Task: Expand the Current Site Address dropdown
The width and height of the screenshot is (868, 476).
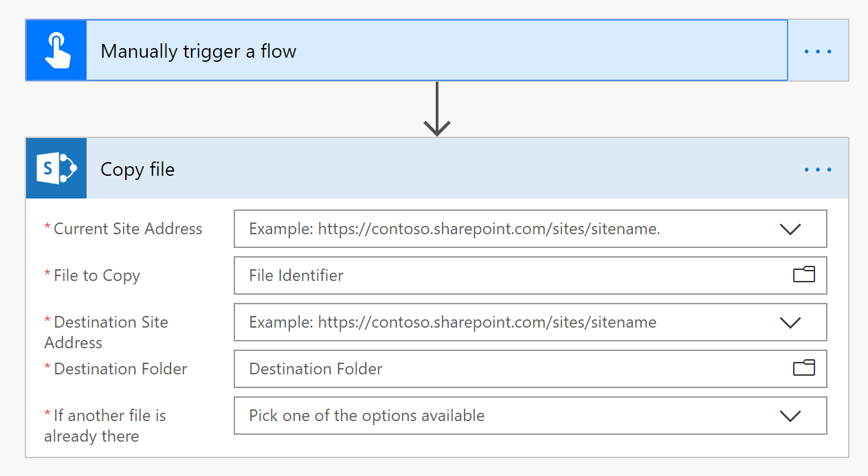Action: (790, 229)
